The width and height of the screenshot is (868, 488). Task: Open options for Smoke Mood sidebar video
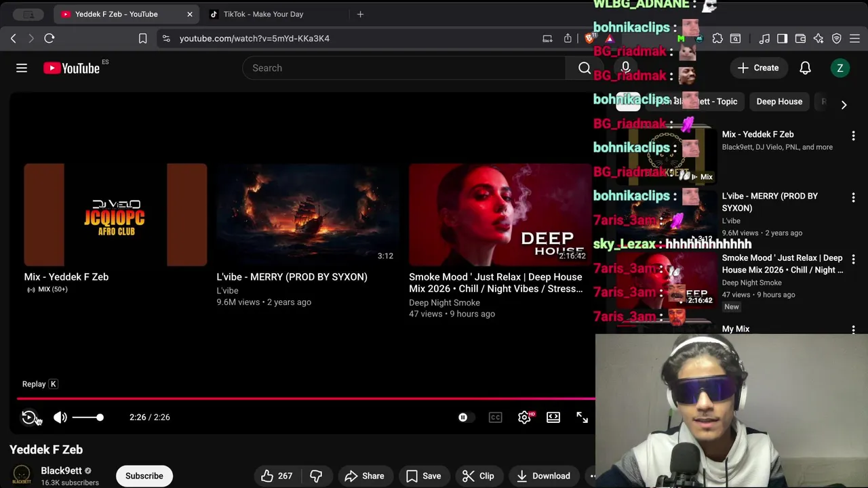853,260
